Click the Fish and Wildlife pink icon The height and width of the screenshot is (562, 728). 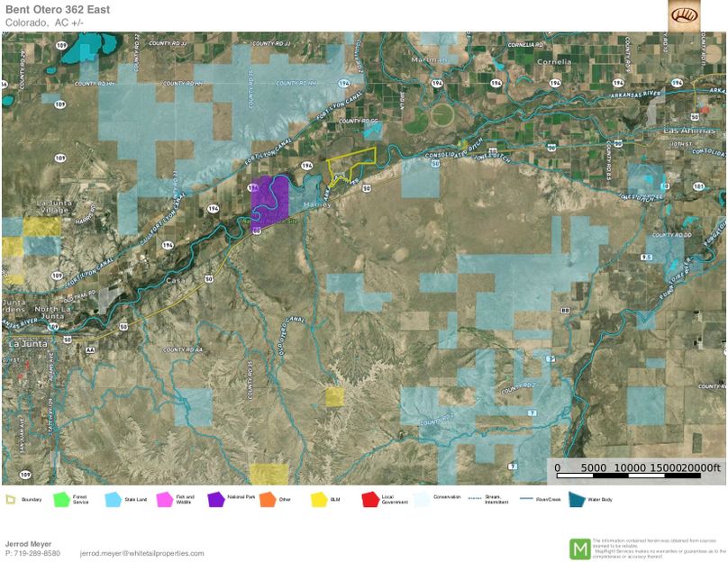pyautogui.click(x=165, y=499)
